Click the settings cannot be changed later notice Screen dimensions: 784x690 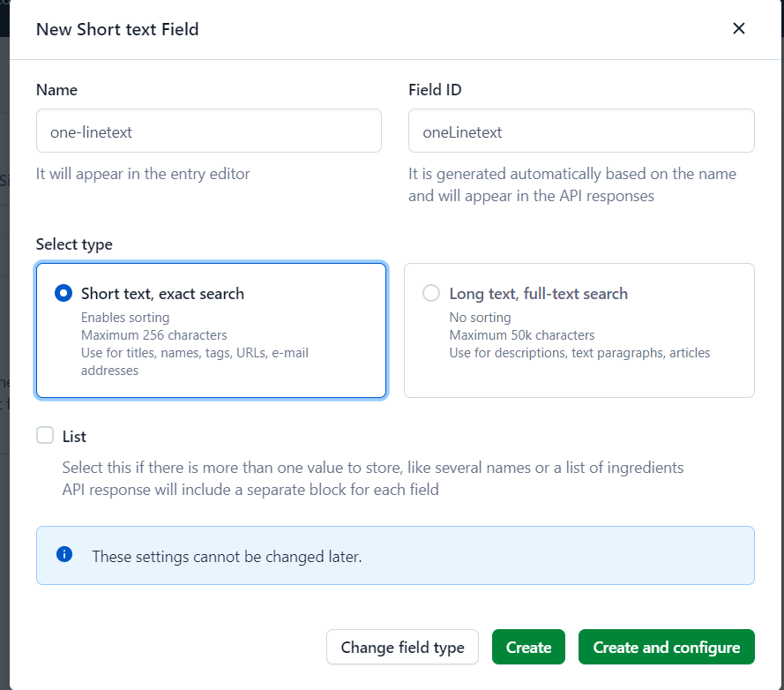[x=227, y=557]
